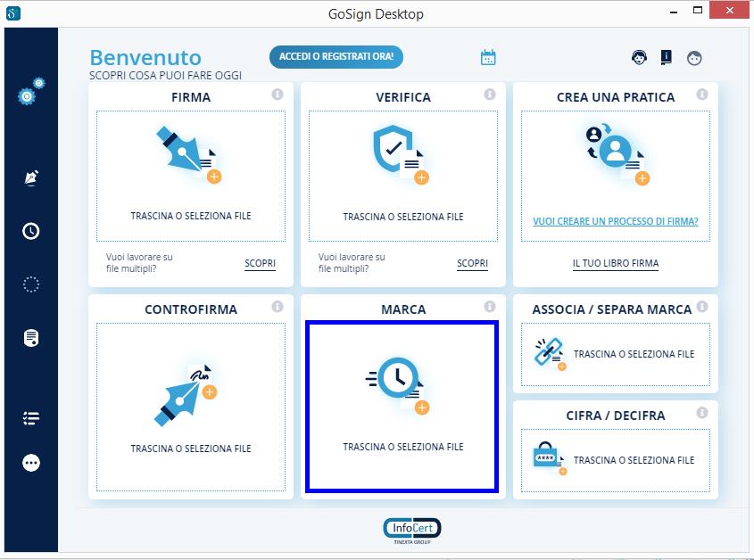
Task: Select the pen signature icon in sidebar
Action: tap(31, 177)
